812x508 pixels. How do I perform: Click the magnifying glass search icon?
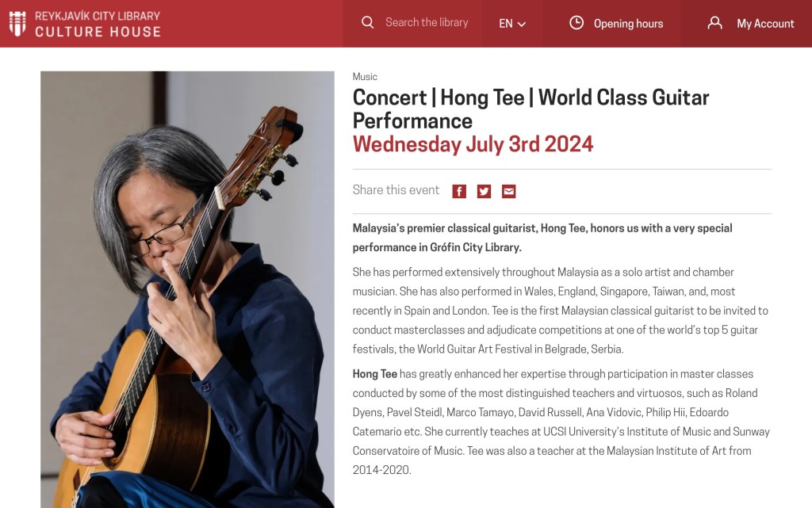[x=367, y=22]
